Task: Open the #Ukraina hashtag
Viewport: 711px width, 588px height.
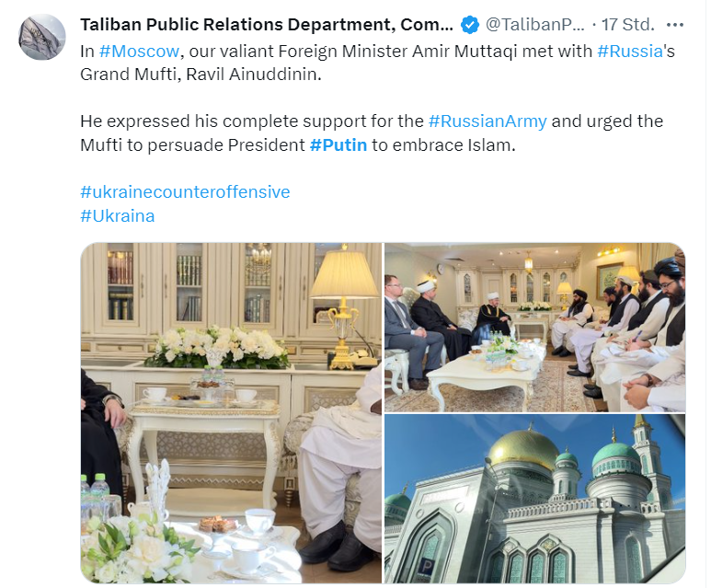Action: pos(118,216)
